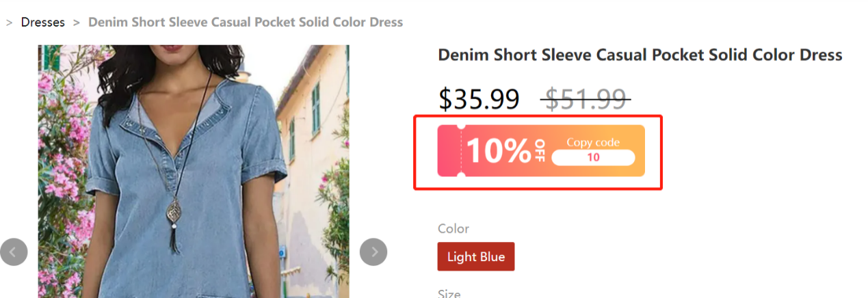Click the first breadcrumb chevron separator
Screen dimensions: 868x298
tap(10, 23)
